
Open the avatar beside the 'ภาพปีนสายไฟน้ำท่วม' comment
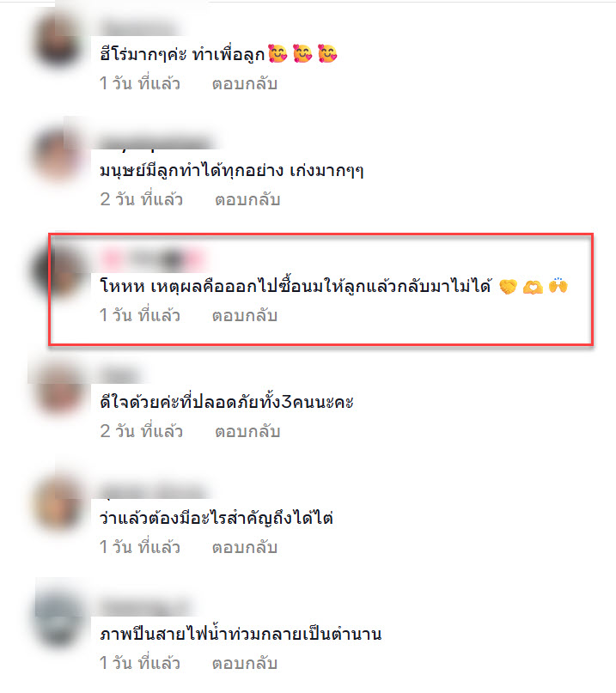coord(58,619)
